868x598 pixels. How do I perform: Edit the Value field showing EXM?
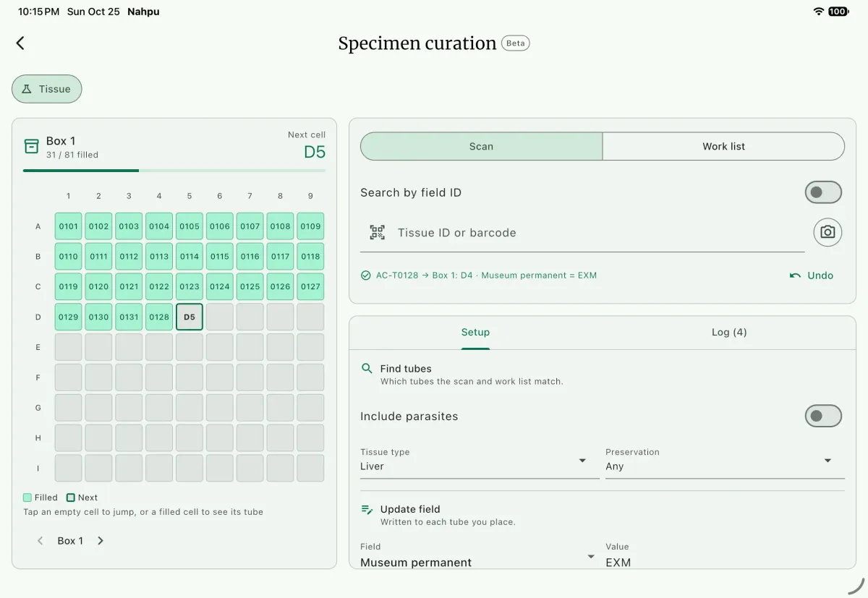(725, 556)
